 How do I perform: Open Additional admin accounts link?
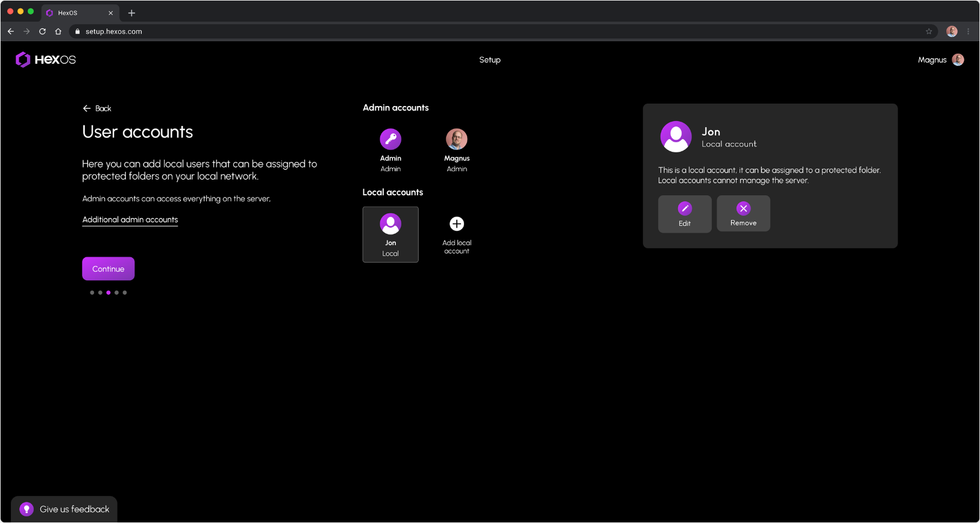(130, 220)
